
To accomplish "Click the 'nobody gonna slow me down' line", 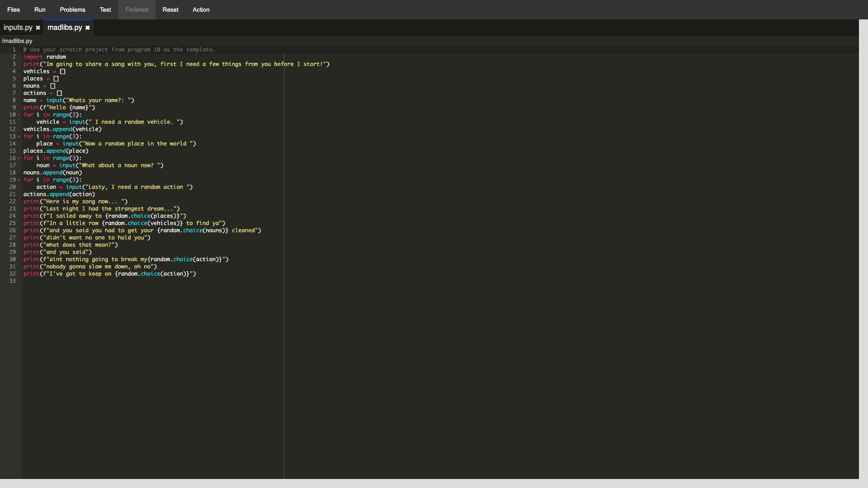I will (x=90, y=267).
